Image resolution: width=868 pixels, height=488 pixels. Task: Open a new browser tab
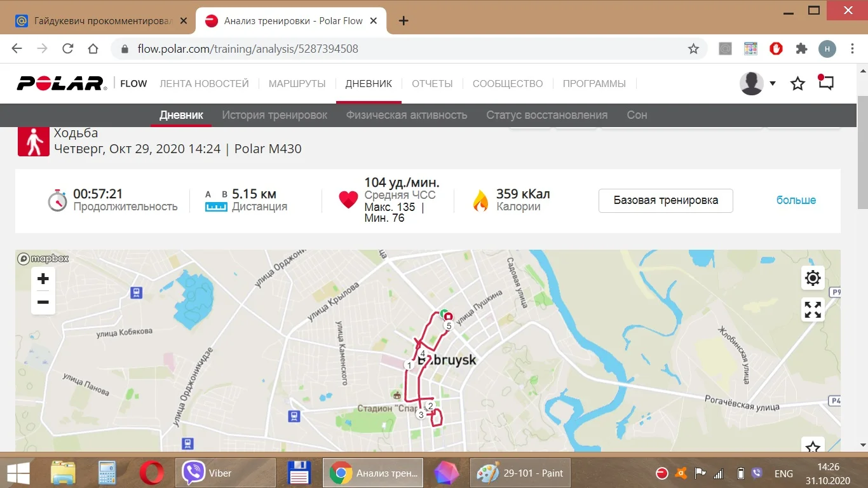[403, 21]
